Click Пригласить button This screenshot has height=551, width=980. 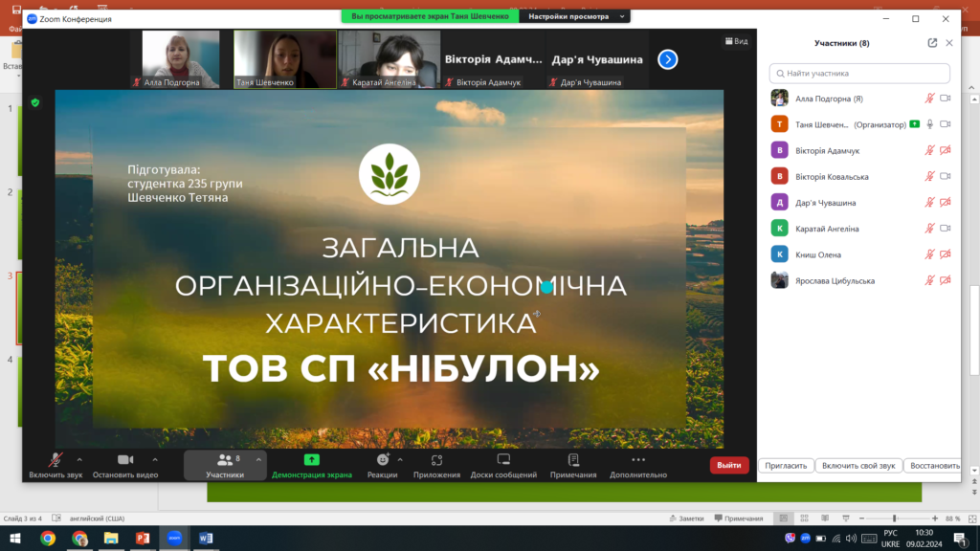(x=786, y=466)
